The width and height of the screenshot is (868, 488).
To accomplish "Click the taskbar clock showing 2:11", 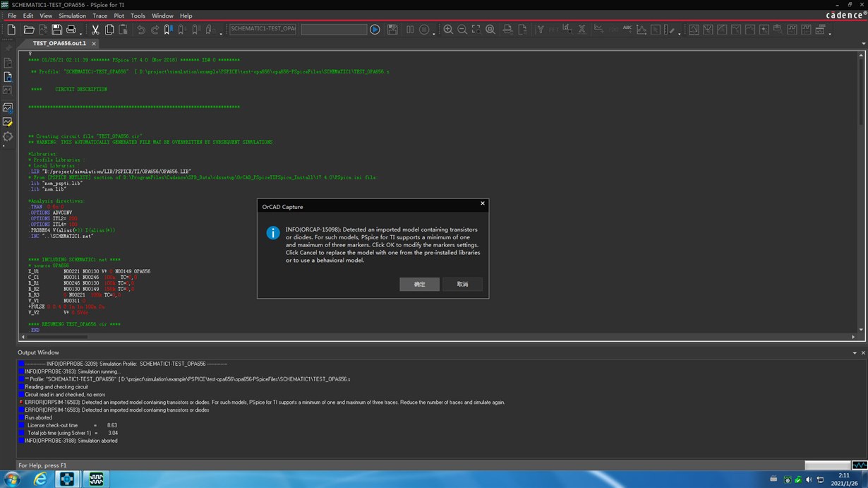I will [845, 480].
